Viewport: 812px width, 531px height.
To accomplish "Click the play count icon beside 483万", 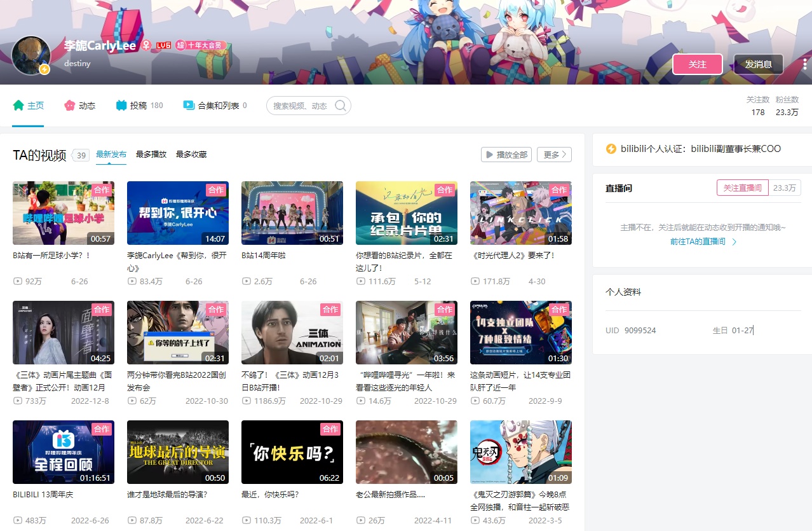I will coord(17,520).
